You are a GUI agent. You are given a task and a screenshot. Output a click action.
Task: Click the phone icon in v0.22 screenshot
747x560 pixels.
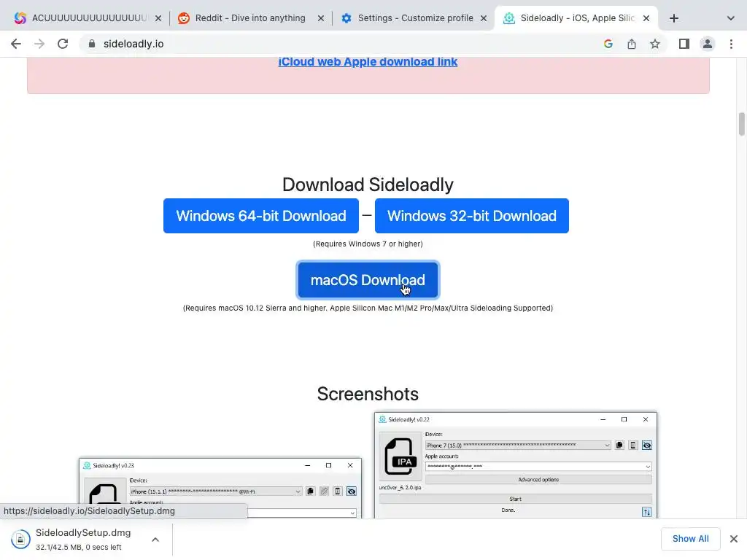click(632, 446)
